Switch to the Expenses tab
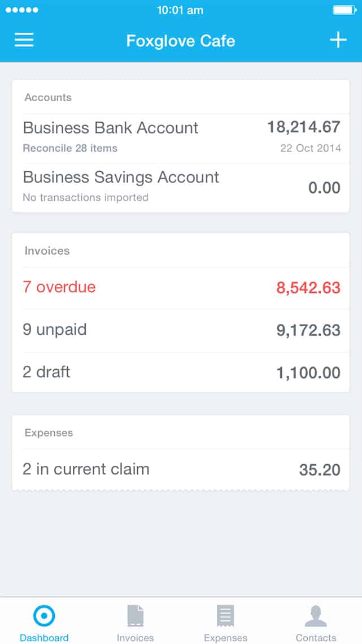362x644 pixels. coord(225,622)
